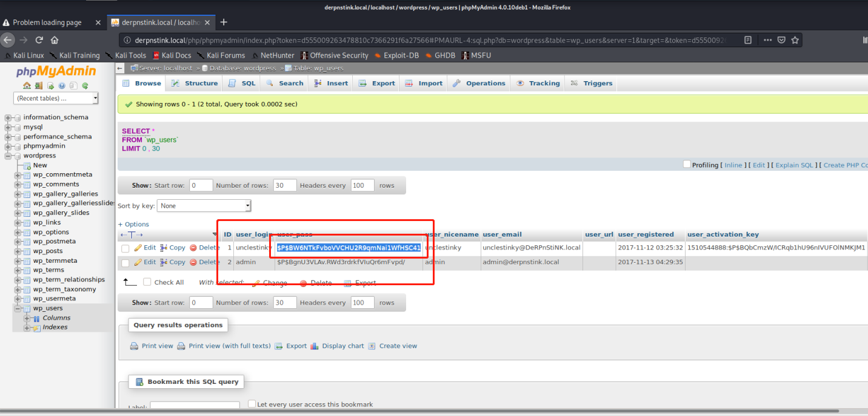This screenshot has height=416, width=868.
Task: Click Database: wordpress breadcrumb
Action: point(242,68)
